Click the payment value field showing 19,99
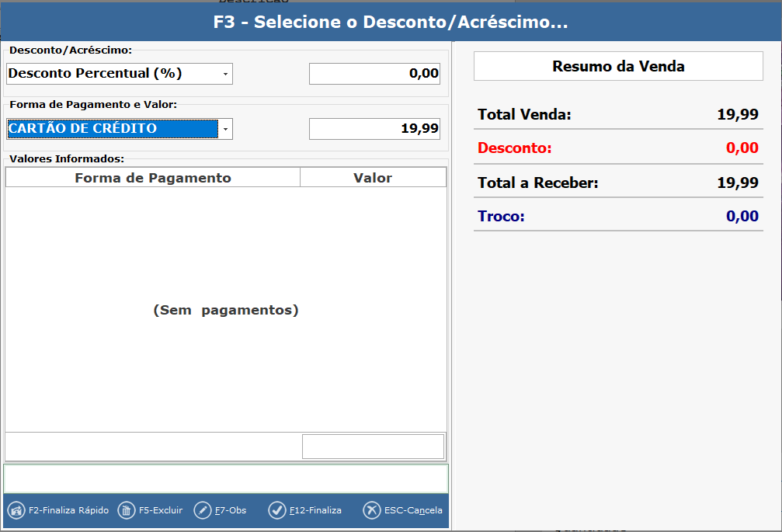The image size is (782, 532). click(x=374, y=129)
